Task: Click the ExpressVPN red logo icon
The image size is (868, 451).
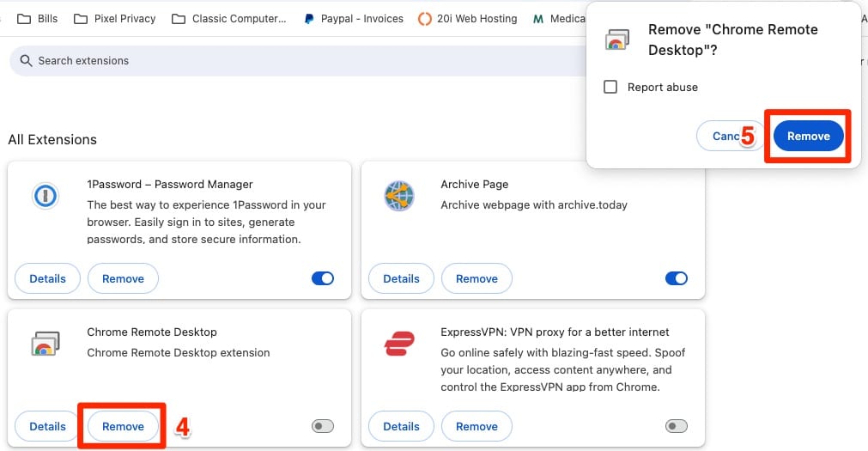Action: [x=399, y=344]
